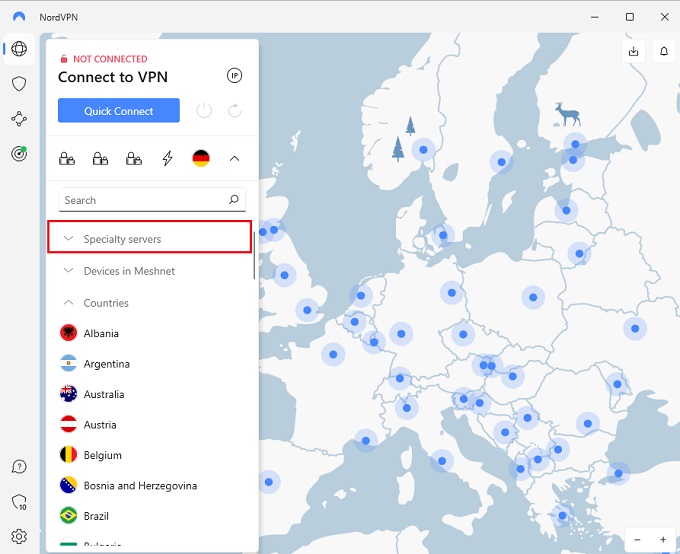Screen dimensions: 680x554
Task: Click the Argentina country name
Action: (107, 364)
